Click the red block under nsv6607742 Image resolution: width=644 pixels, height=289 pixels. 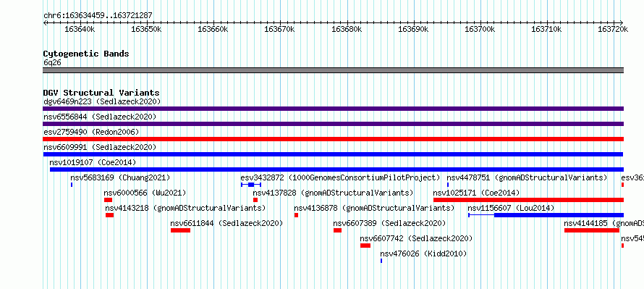coord(365,246)
